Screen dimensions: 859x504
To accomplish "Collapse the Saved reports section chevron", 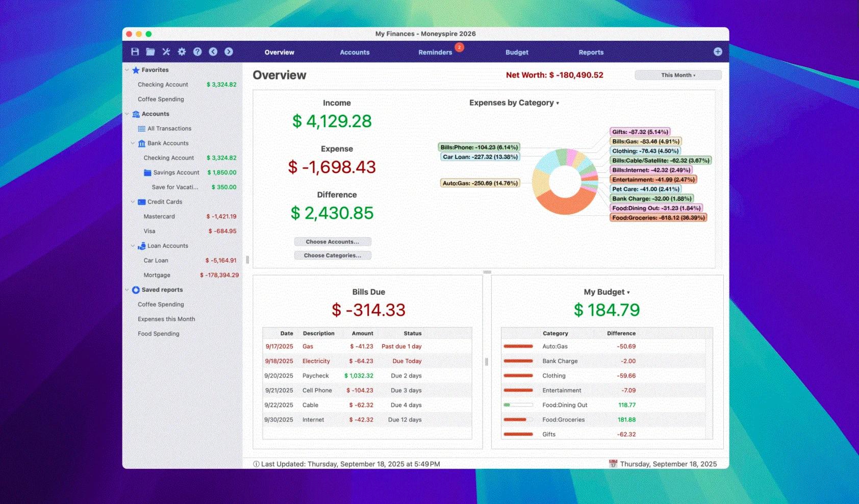I will [127, 290].
